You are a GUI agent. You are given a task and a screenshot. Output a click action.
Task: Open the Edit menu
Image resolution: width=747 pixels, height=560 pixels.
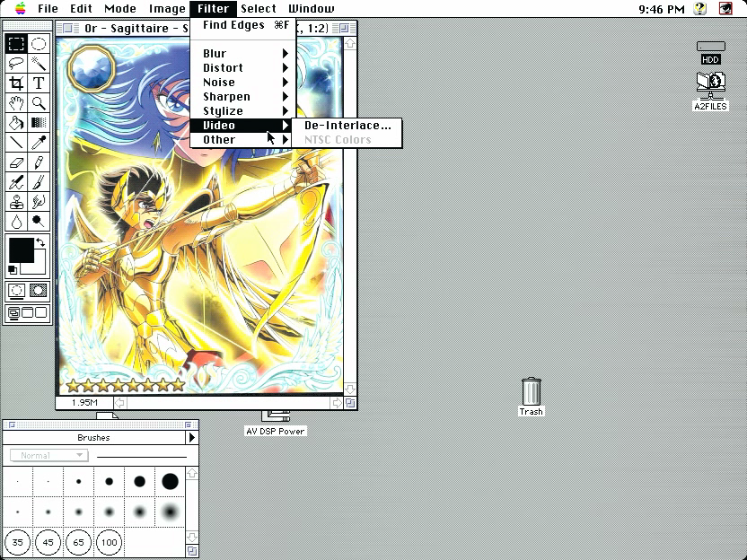point(81,9)
